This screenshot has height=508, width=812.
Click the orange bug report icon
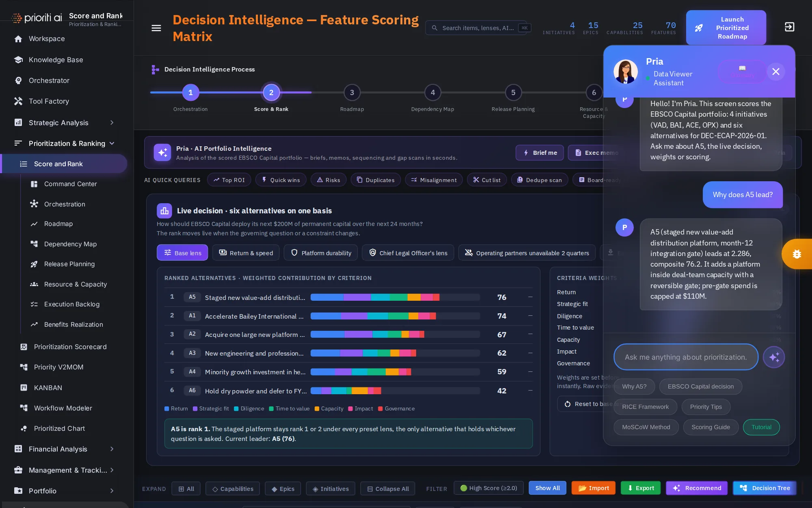[x=797, y=254]
